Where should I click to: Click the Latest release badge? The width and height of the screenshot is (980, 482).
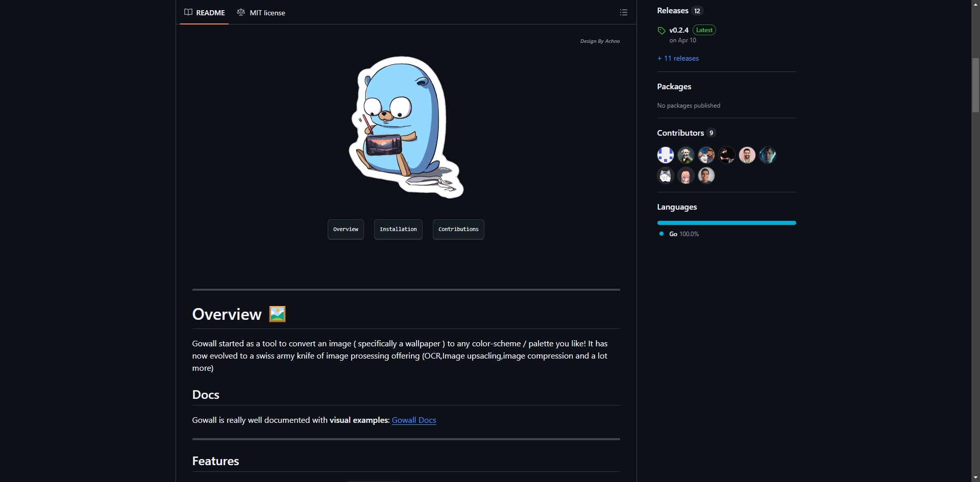[704, 30]
